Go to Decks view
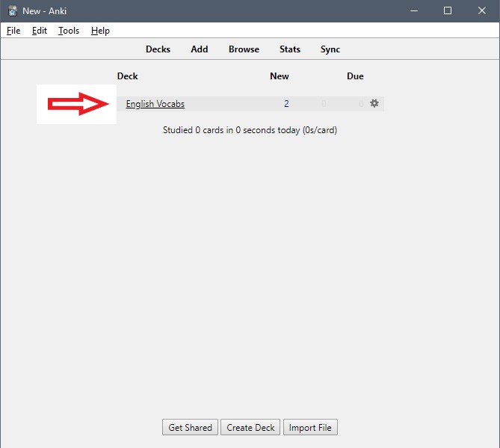 click(158, 49)
